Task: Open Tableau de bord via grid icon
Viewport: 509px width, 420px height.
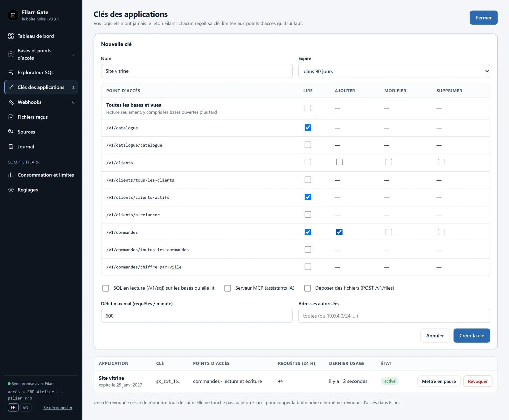Action: click(11, 36)
